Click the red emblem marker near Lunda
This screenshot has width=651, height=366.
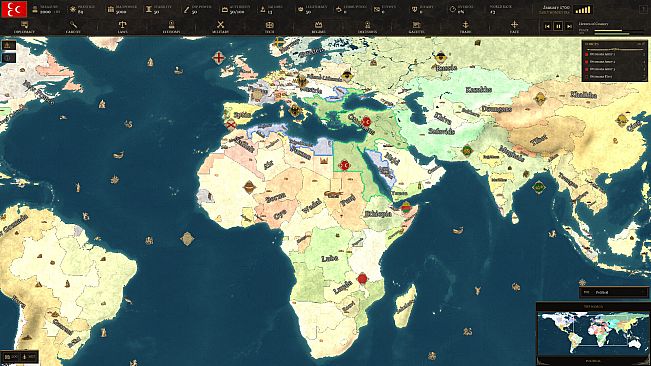pos(362,278)
